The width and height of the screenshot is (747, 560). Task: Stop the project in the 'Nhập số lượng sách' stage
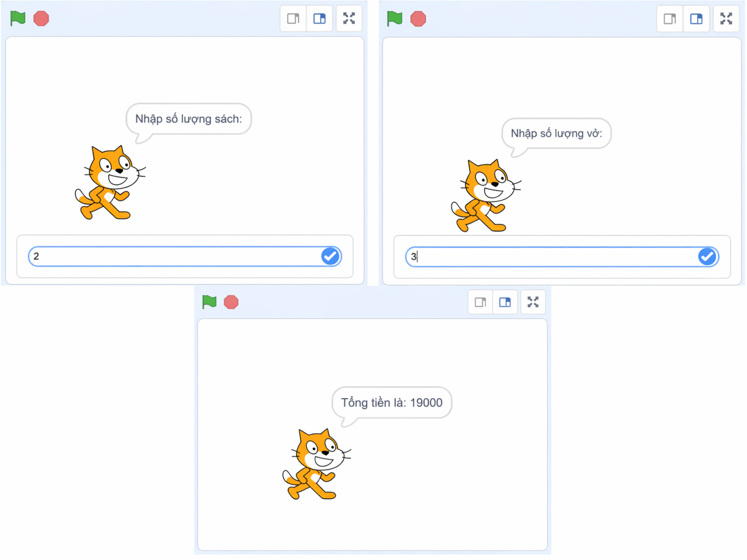coord(41,19)
